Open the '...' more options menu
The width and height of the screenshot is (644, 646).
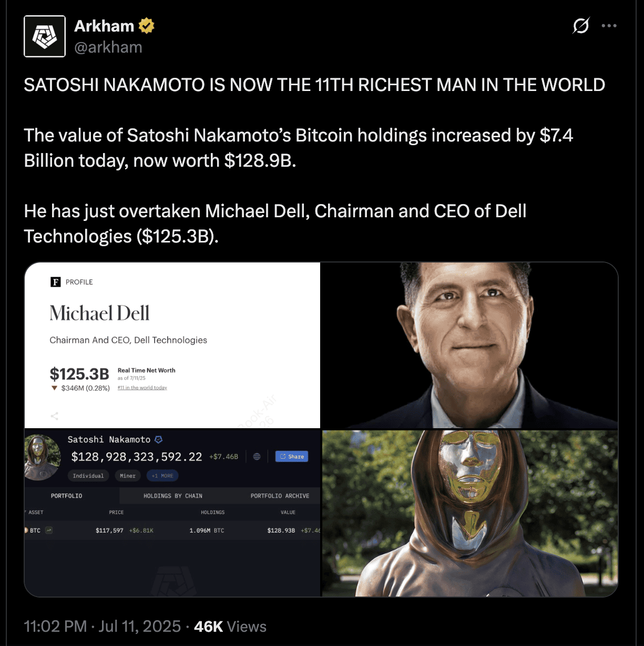(609, 25)
